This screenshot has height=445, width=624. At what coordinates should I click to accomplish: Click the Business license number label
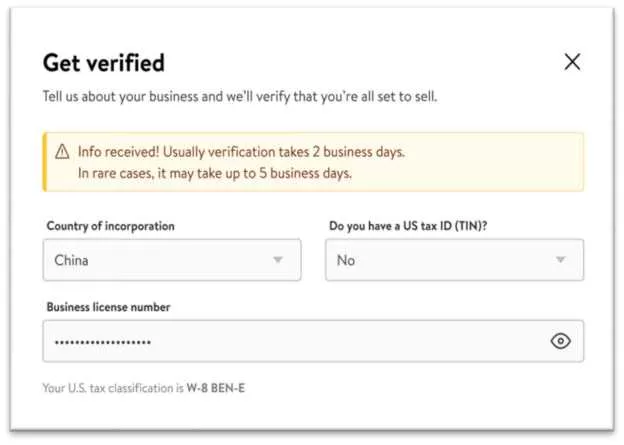[x=108, y=307]
